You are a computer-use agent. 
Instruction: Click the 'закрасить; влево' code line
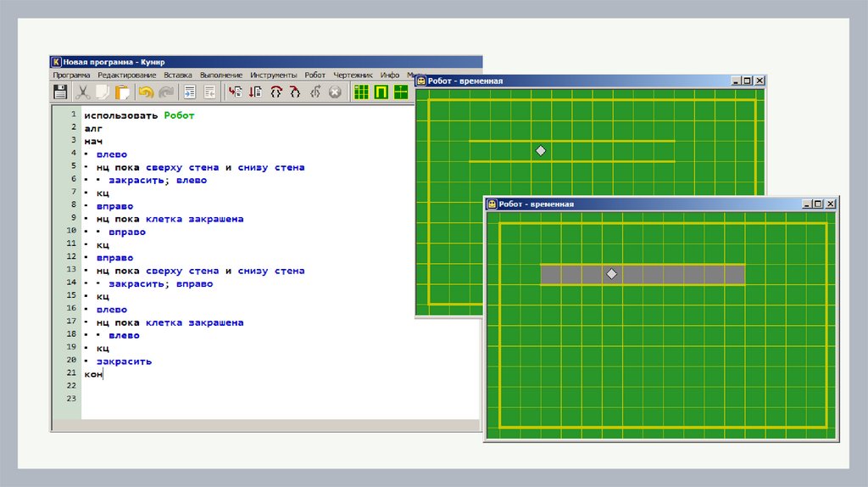pos(158,180)
